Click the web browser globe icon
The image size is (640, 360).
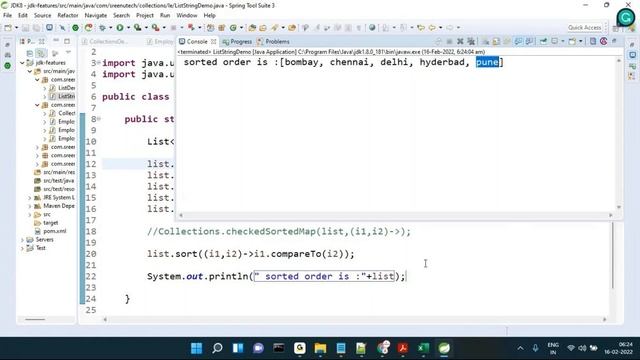coord(372,27)
